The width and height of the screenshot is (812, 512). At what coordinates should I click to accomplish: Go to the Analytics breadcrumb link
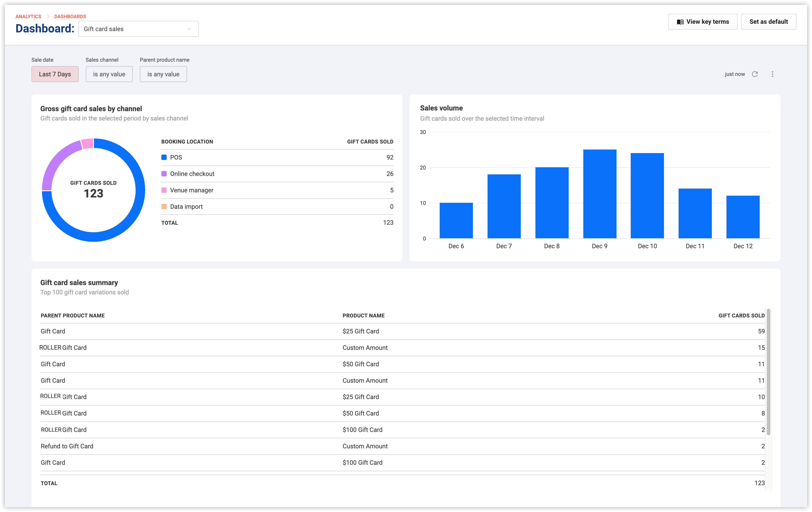(28, 17)
